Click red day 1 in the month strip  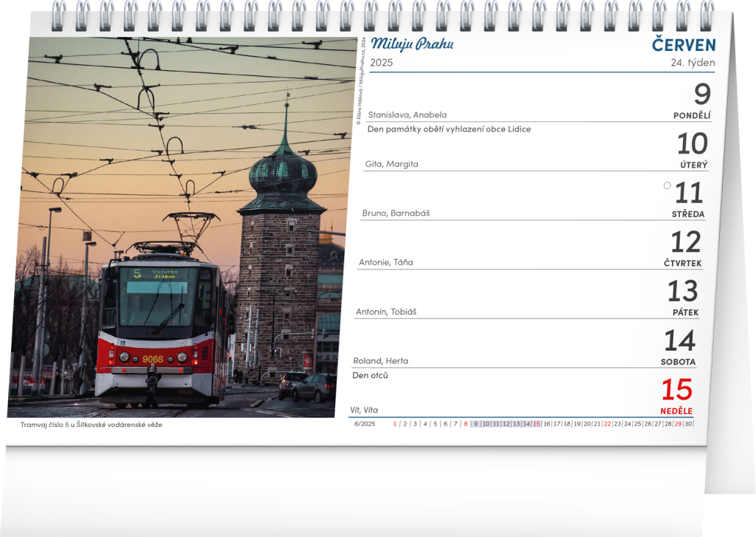click(395, 424)
